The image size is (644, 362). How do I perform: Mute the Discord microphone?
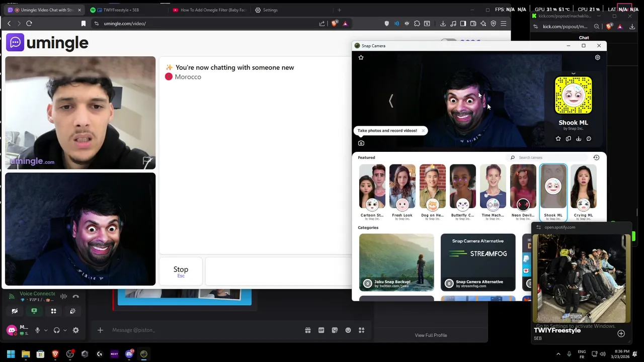[37, 330]
